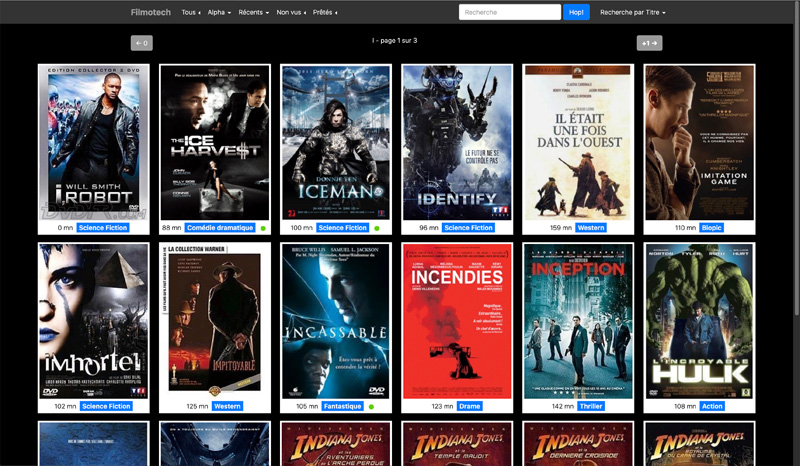
Task: Open Il était une fois dans l'Ouest poster
Action: 578,142
